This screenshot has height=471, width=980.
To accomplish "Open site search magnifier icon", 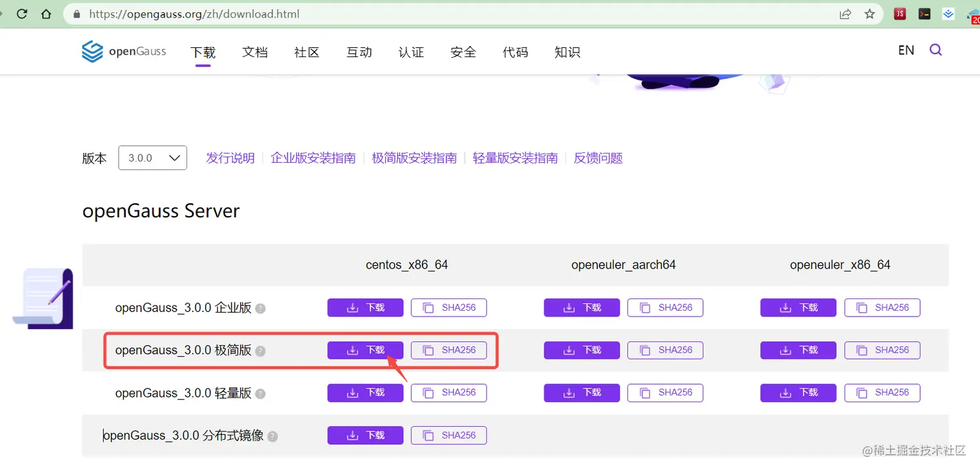I will pyautogui.click(x=936, y=50).
